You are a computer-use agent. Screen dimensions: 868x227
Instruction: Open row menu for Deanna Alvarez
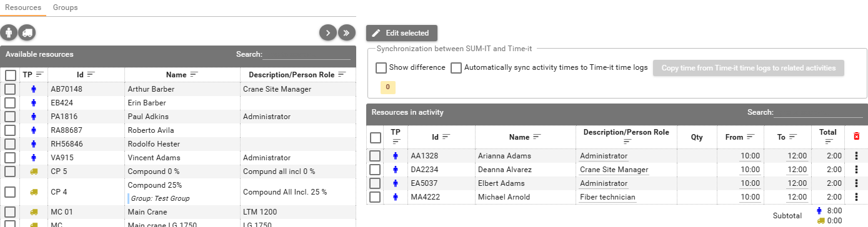pyautogui.click(x=857, y=170)
